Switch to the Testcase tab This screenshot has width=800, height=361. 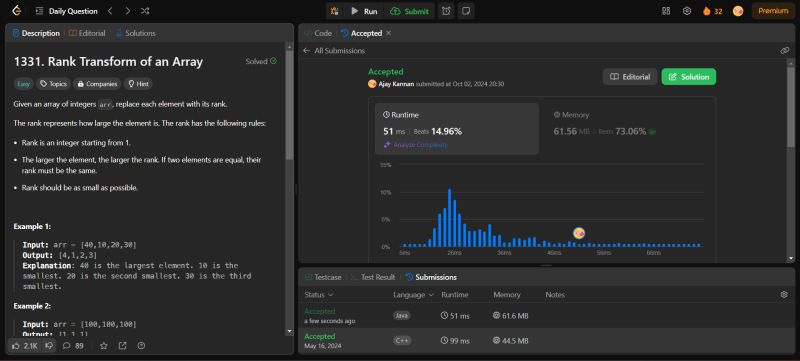323,277
